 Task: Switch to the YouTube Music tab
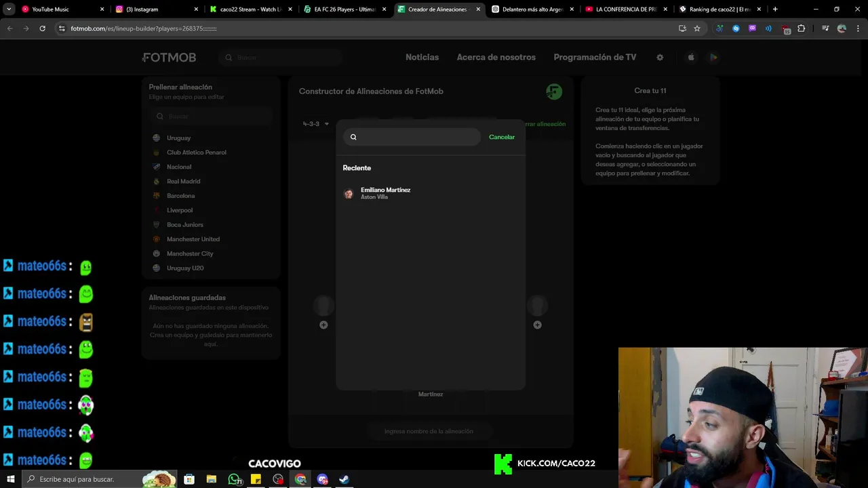pos(62,9)
